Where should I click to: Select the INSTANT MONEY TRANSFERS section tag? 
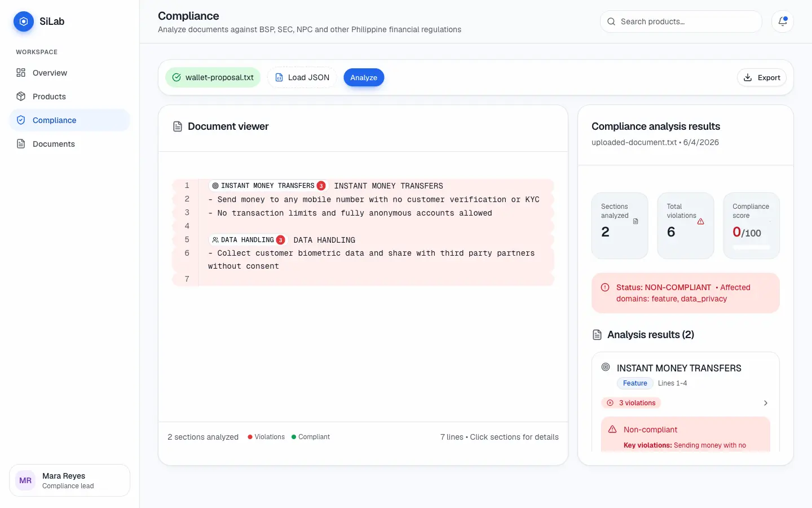pyautogui.click(x=268, y=186)
